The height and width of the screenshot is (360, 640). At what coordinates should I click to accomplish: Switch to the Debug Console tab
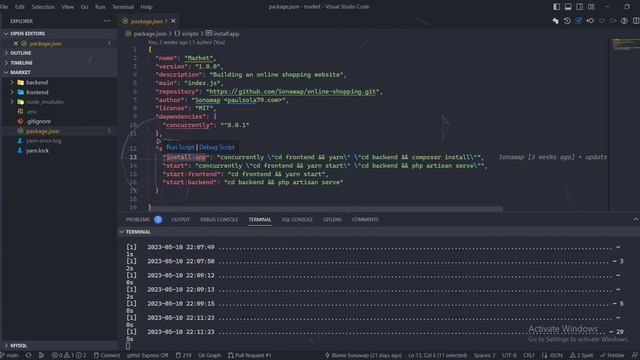click(x=219, y=220)
